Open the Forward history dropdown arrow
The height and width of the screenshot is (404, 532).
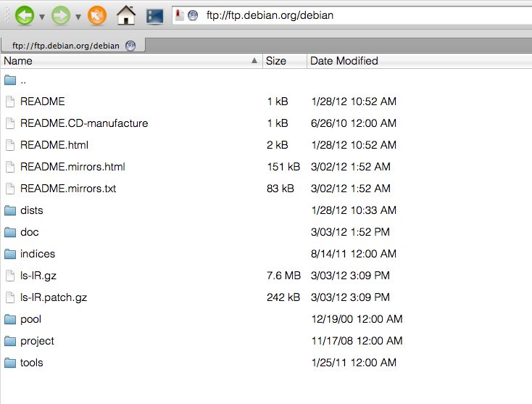(78, 17)
